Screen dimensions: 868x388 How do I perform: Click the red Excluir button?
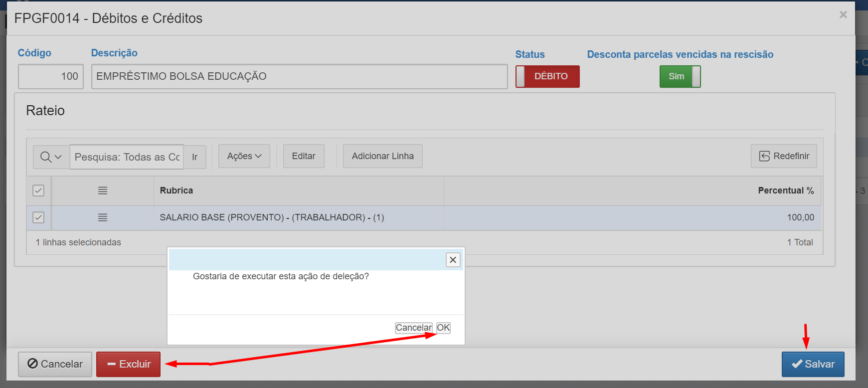point(129,364)
